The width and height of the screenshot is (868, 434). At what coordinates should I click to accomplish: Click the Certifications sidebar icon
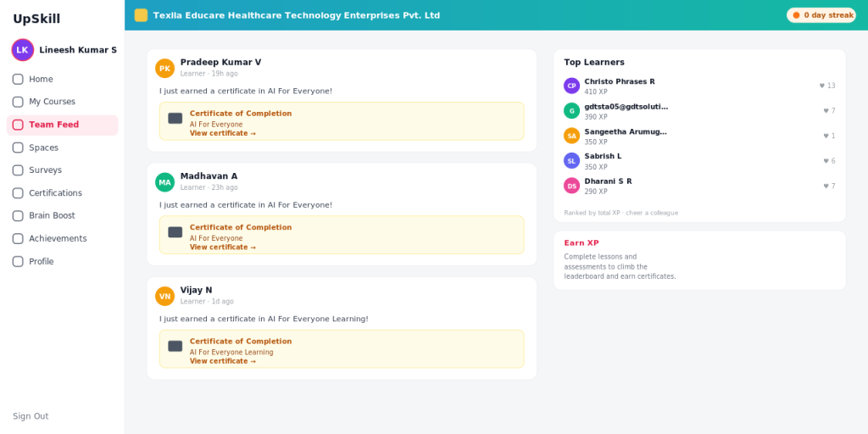coord(18,193)
